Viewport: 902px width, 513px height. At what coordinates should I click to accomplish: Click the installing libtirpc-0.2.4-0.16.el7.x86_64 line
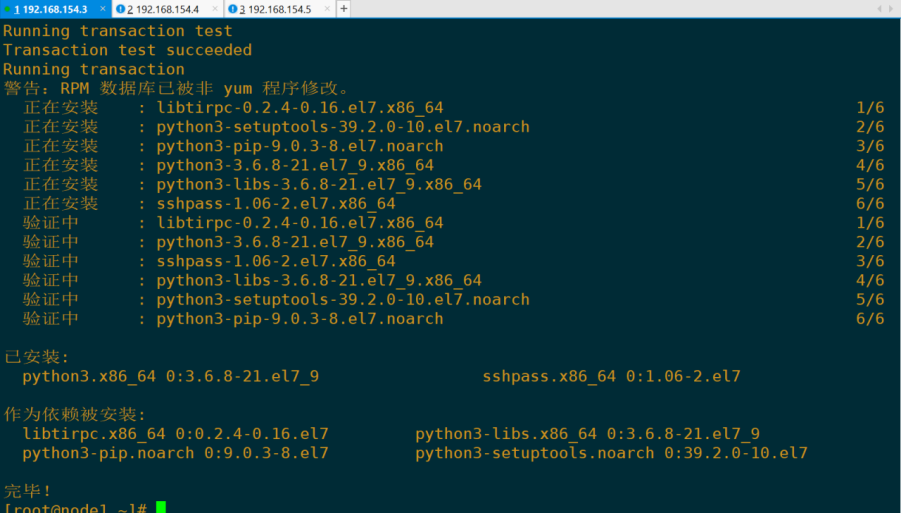453,108
